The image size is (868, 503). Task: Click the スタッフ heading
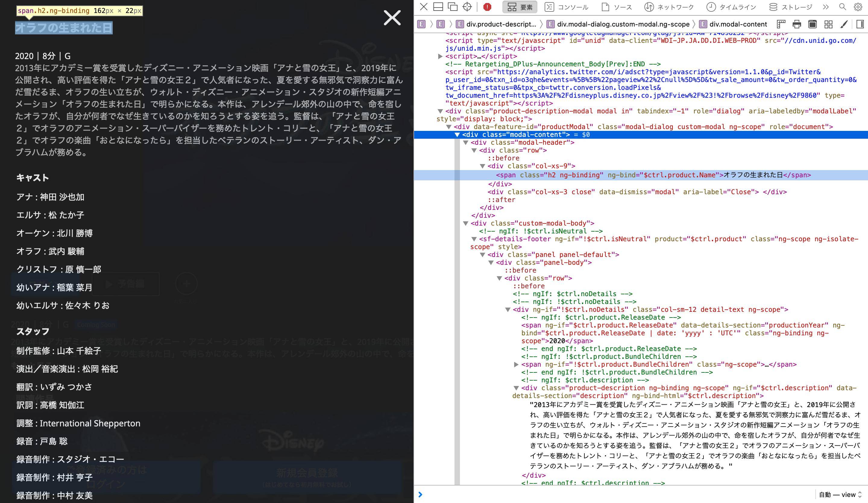coord(33,331)
